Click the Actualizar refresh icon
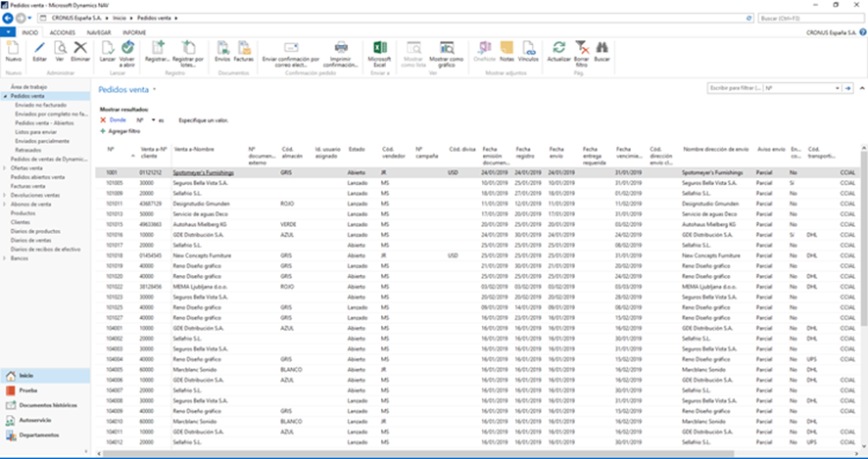The image size is (868, 459). tap(559, 48)
